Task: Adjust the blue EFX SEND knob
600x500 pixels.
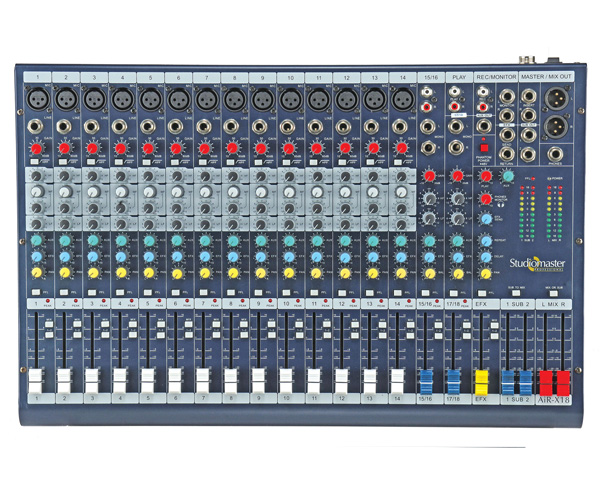Action: tap(486, 219)
